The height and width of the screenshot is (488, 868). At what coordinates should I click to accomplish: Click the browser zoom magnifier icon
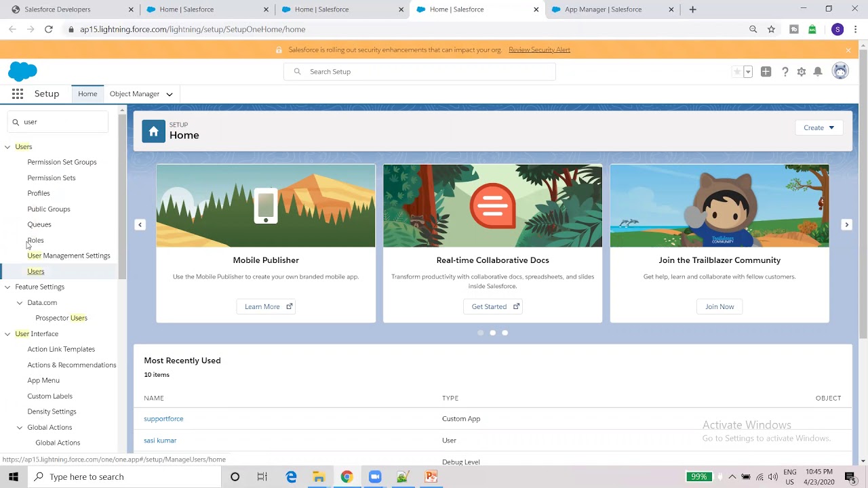click(x=753, y=29)
